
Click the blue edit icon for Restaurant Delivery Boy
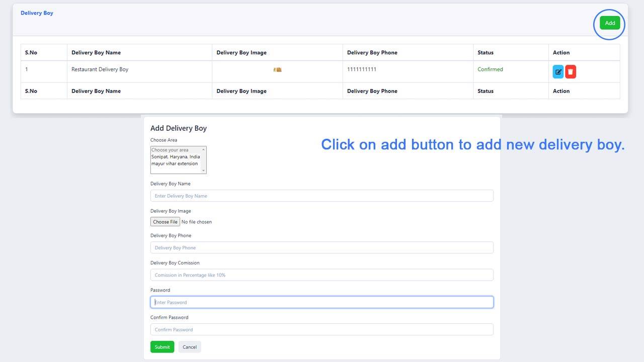coord(558,72)
